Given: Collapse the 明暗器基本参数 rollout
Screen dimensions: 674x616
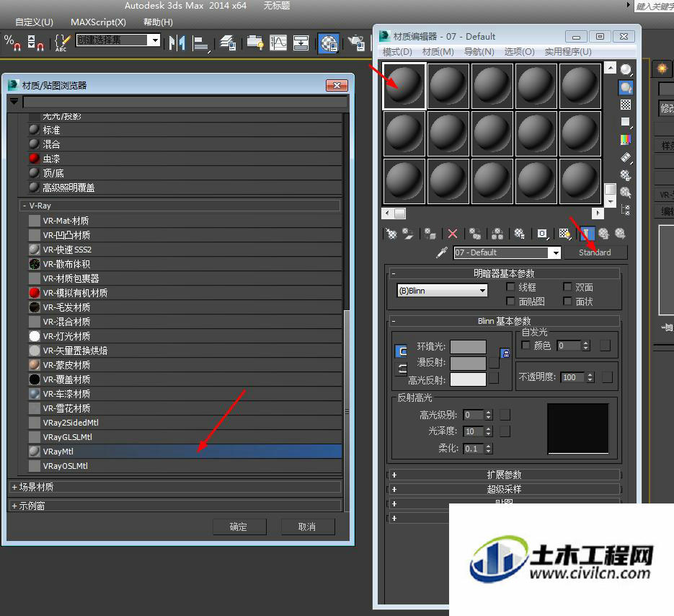Looking at the screenshot, I should click(505, 273).
